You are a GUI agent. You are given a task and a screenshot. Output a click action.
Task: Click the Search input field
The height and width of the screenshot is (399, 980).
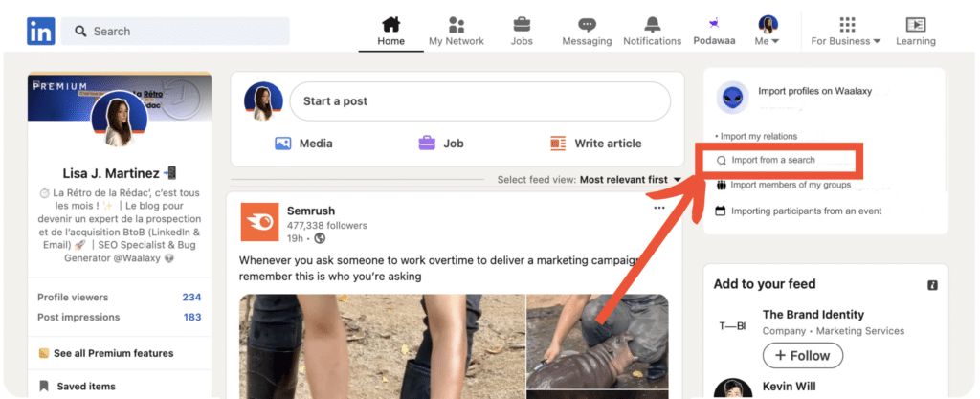176,32
